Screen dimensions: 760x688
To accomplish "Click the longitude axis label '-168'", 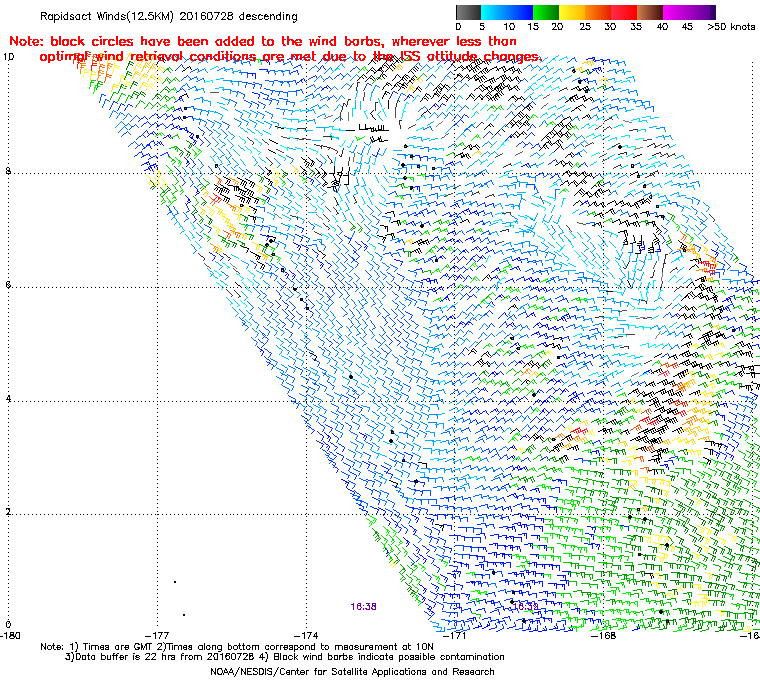I will coord(604,636).
